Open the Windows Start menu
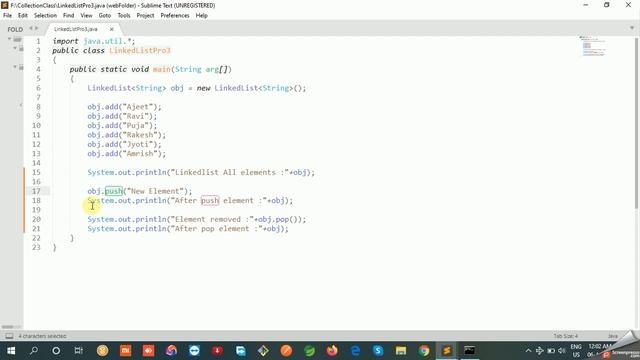This screenshot has height=360, width=640. 11,351
